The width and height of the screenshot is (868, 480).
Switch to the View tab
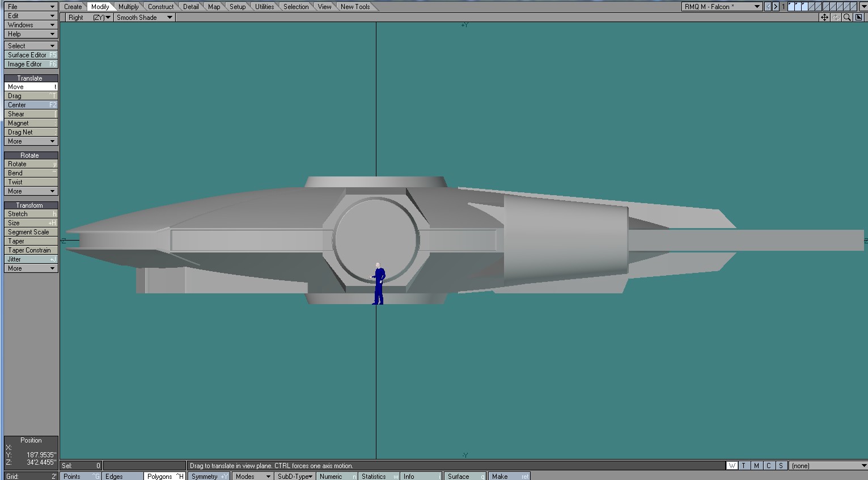[x=325, y=7]
